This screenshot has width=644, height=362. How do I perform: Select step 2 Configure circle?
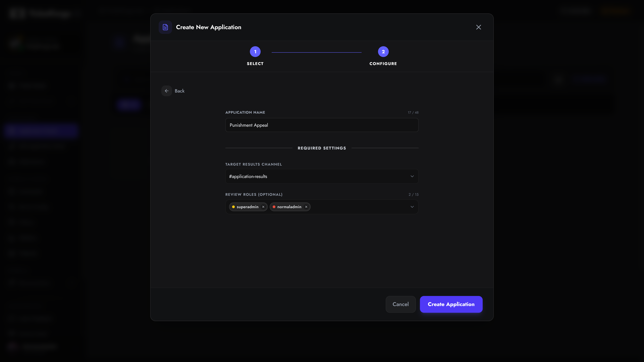(x=383, y=52)
